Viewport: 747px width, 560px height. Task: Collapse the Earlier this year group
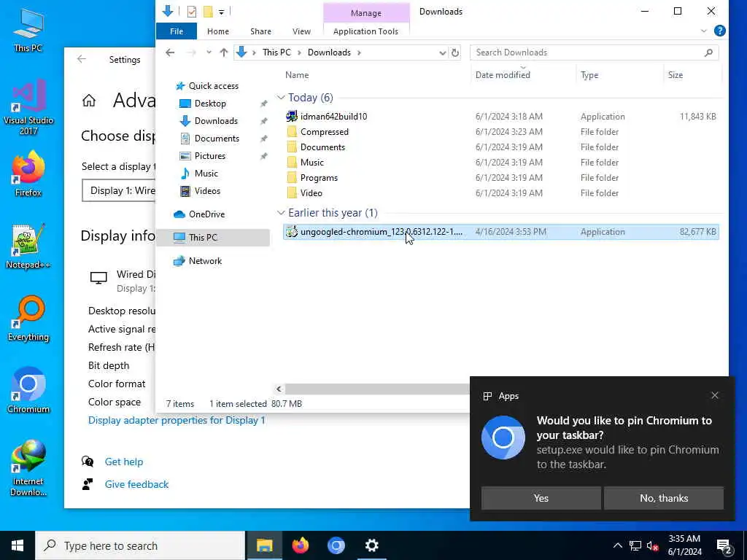pyautogui.click(x=281, y=213)
